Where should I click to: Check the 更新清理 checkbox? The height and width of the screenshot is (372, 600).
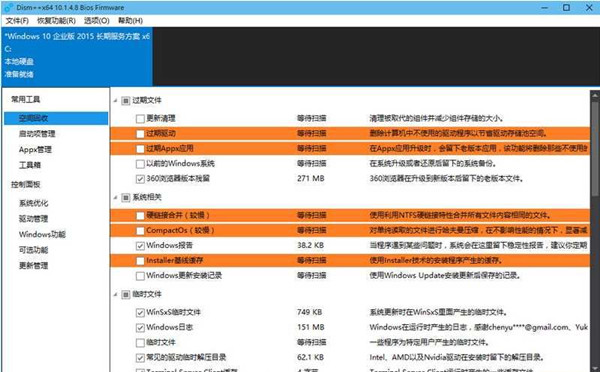point(140,119)
